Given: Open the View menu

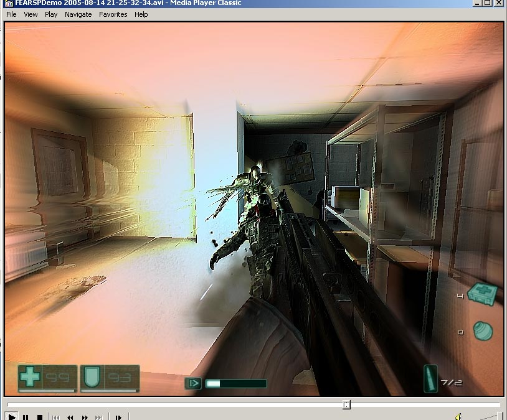Looking at the screenshot, I should [x=31, y=14].
